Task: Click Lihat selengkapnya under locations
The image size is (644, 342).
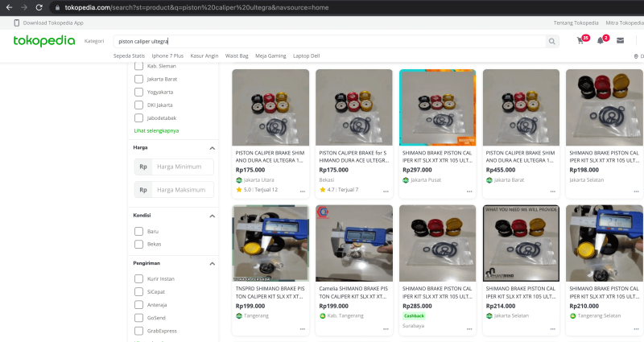Action: point(156,130)
